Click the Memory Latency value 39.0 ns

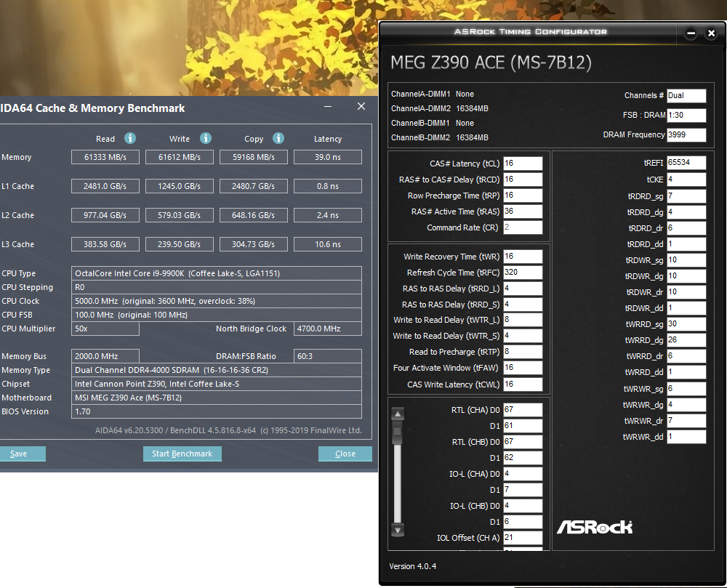[x=328, y=157]
